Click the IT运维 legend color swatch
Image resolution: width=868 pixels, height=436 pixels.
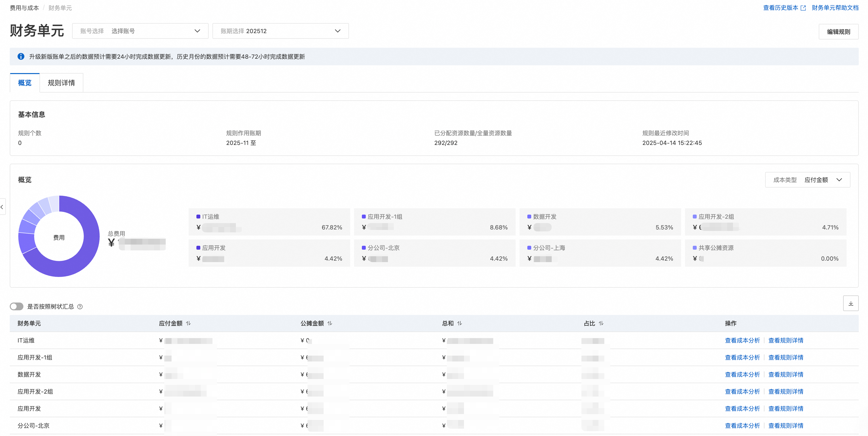click(x=198, y=217)
